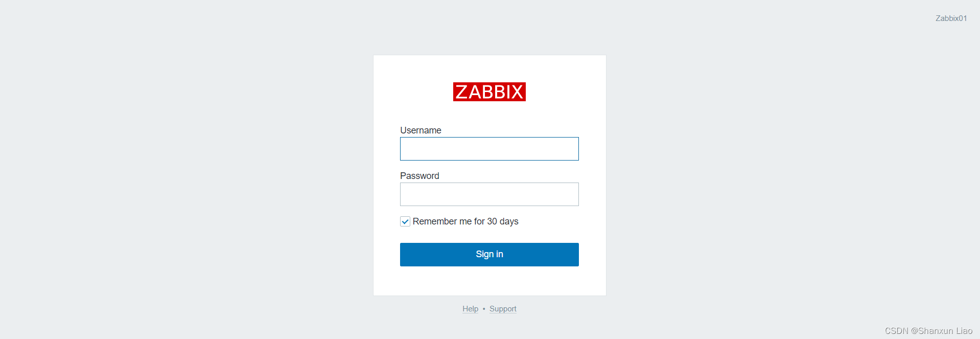The image size is (980, 339).
Task: Click the Sign in submit button
Action: tap(488, 254)
